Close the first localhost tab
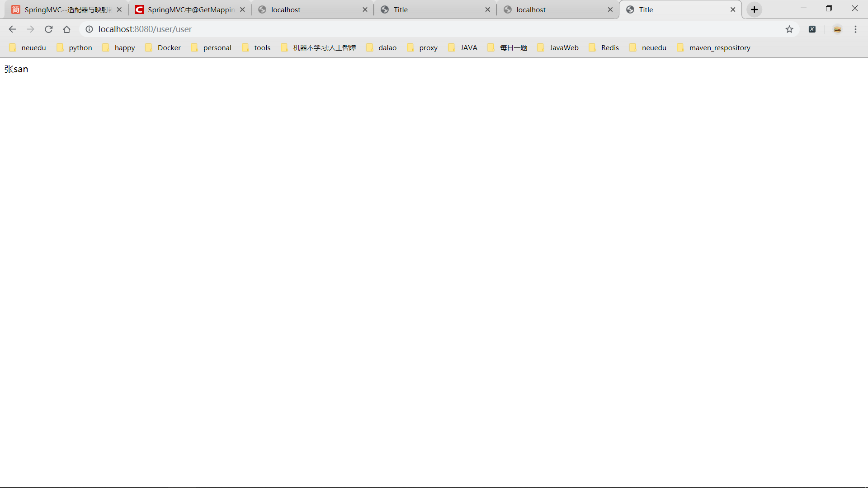 (365, 9)
